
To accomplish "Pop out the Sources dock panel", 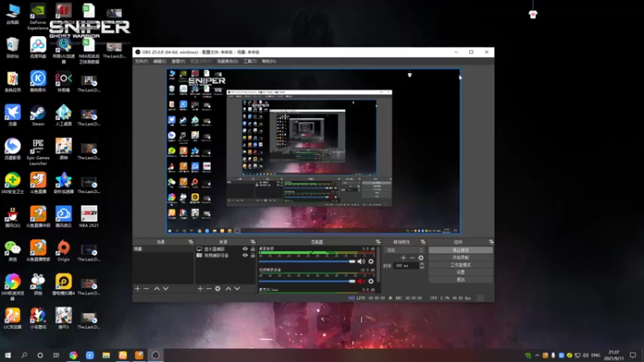I will click(x=253, y=242).
